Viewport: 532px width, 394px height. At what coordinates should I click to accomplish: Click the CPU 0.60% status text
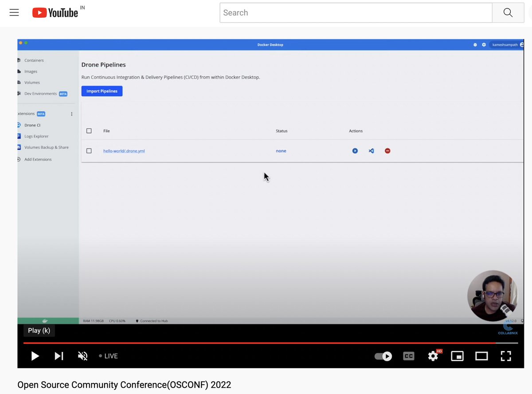117,321
